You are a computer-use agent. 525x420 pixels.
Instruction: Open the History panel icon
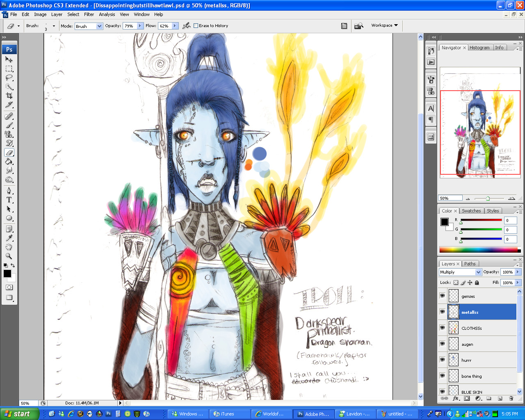click(x=431, y=51)
